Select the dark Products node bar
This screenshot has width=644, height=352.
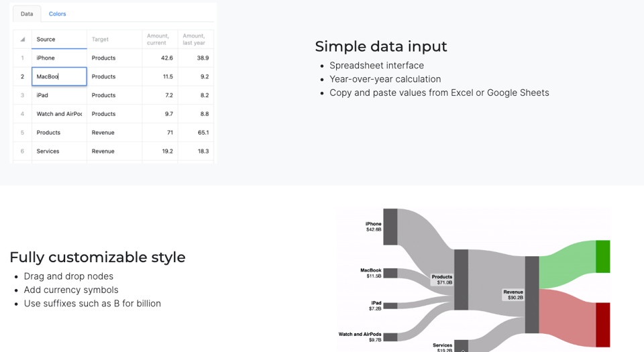click(x=461, y=280)
